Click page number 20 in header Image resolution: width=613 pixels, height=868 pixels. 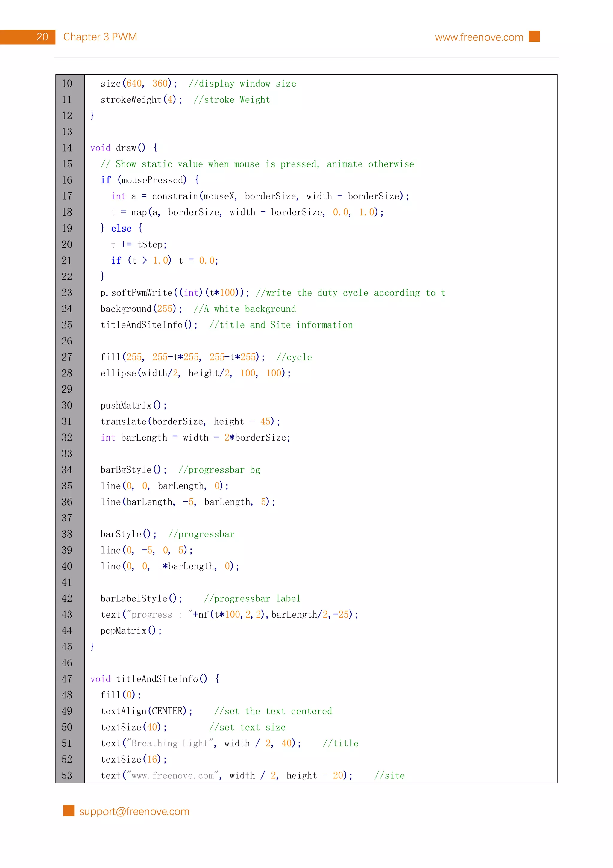42,37
